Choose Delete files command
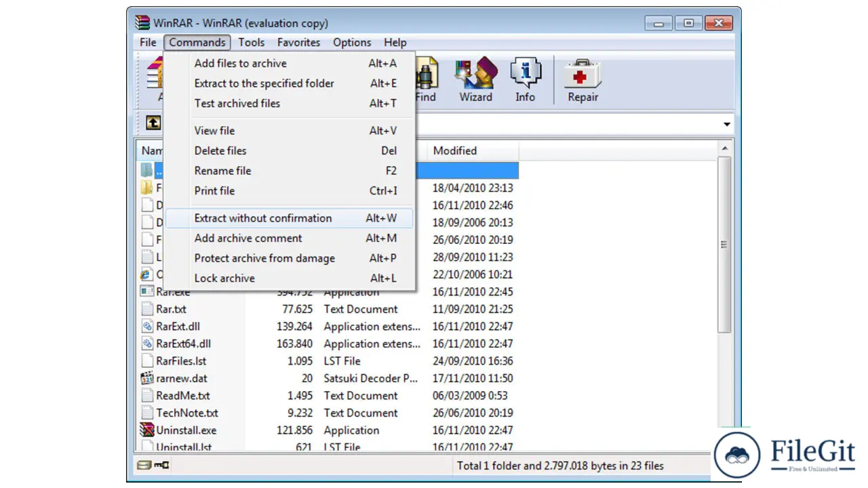Viewport: 868px width, 488px height. pos(290,150)
